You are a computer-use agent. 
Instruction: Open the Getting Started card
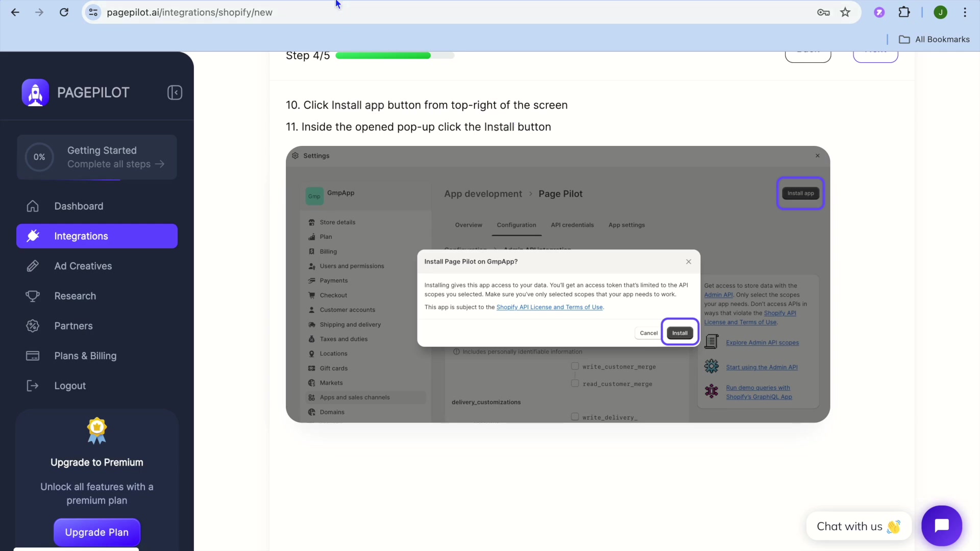pyautogui.click(x=97, y=157)
